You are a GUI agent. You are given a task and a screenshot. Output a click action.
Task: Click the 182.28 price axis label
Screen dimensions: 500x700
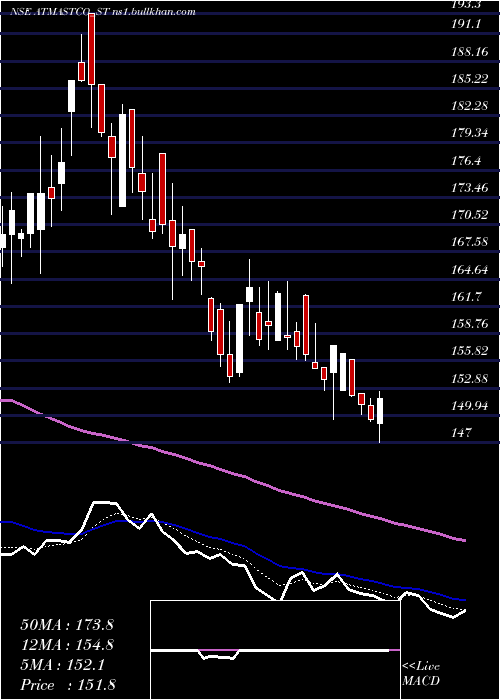[470, 106]
